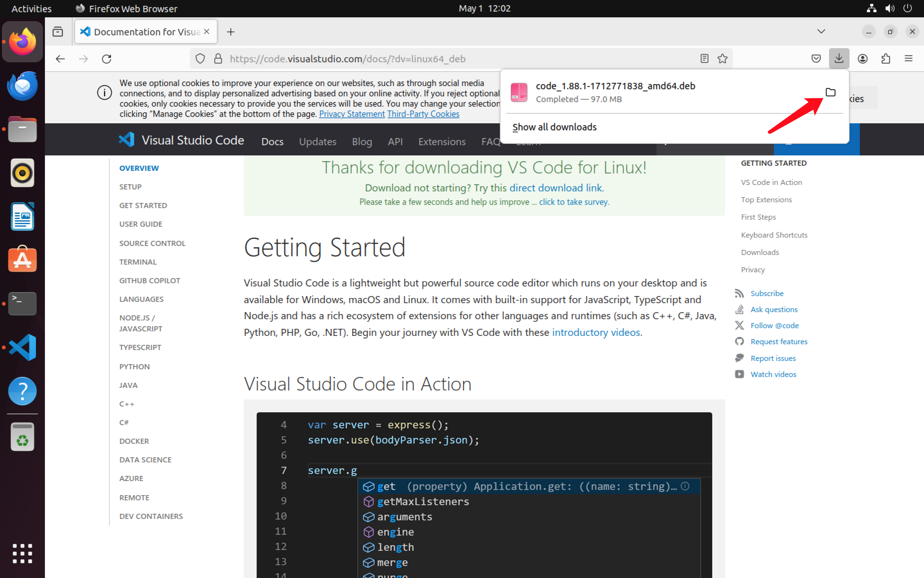Select PYTHON in docs sidebar
Image resolution: width=924 pixels, height=578 pixels.
[x=134, y=367]
